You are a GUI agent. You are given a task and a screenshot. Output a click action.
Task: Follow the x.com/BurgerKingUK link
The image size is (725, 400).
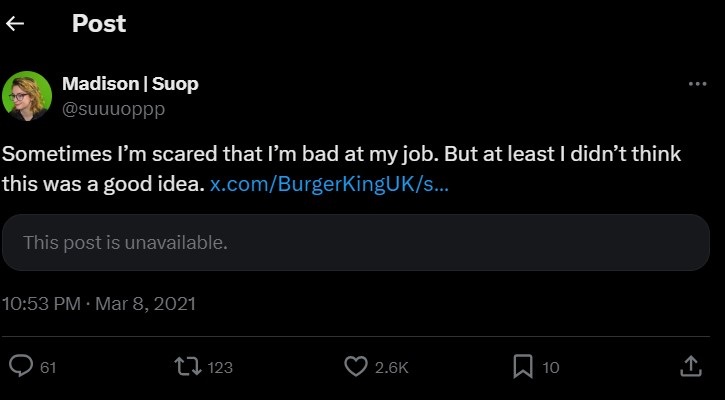(x=329, y=185)
